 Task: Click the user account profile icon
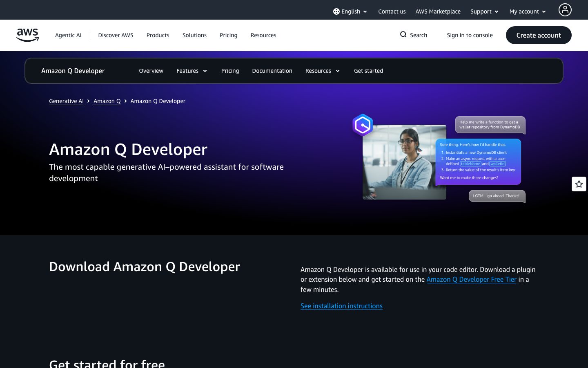565,10
